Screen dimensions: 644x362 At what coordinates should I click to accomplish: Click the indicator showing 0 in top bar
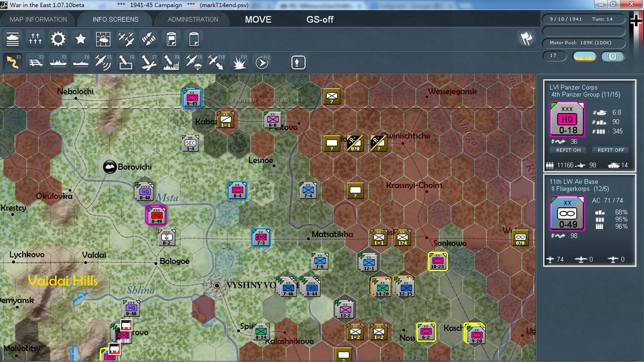click(x=613, y=56)
